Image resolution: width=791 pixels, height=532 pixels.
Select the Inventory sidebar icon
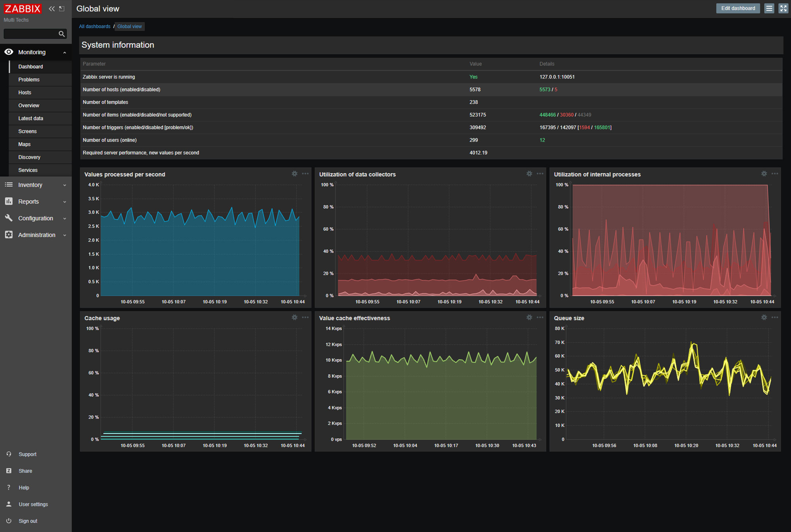(9, 185)
